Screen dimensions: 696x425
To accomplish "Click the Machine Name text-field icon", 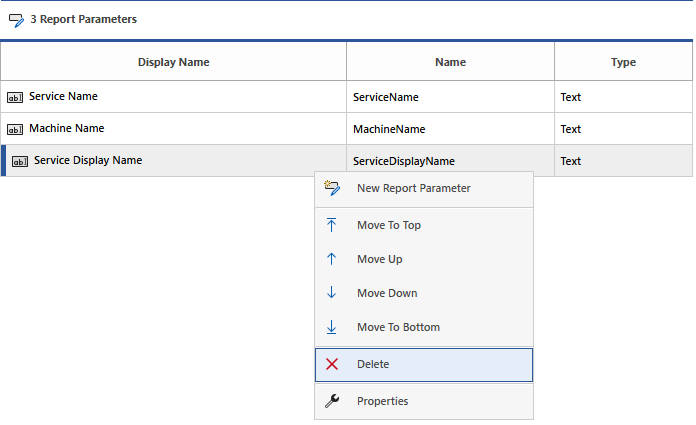I will click(15, 130).
